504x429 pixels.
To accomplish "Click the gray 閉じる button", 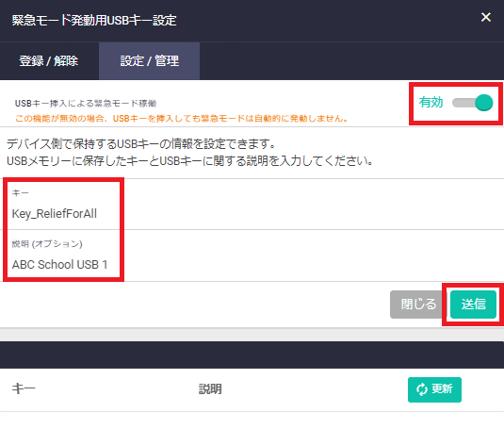I will tap(418, 305).
